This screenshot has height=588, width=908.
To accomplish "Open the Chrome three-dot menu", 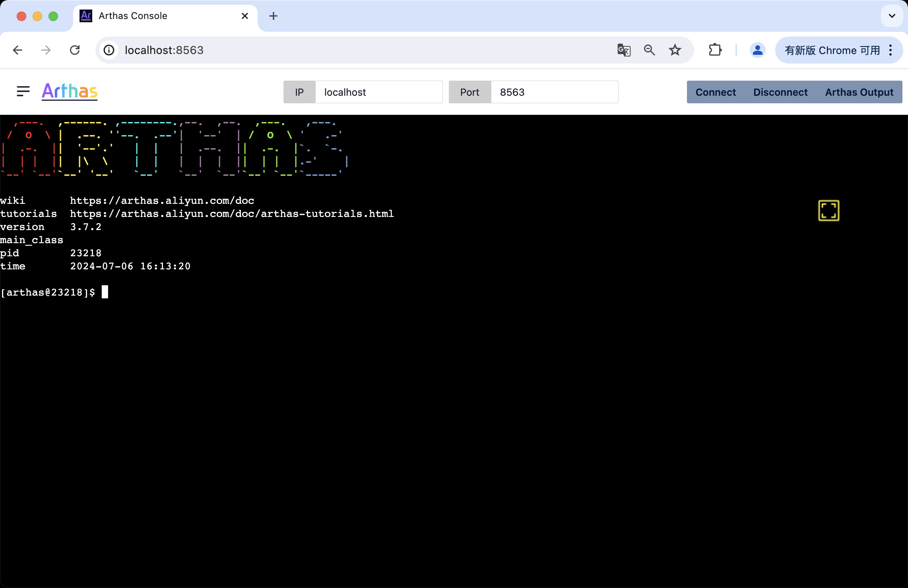I will (891, 50).
